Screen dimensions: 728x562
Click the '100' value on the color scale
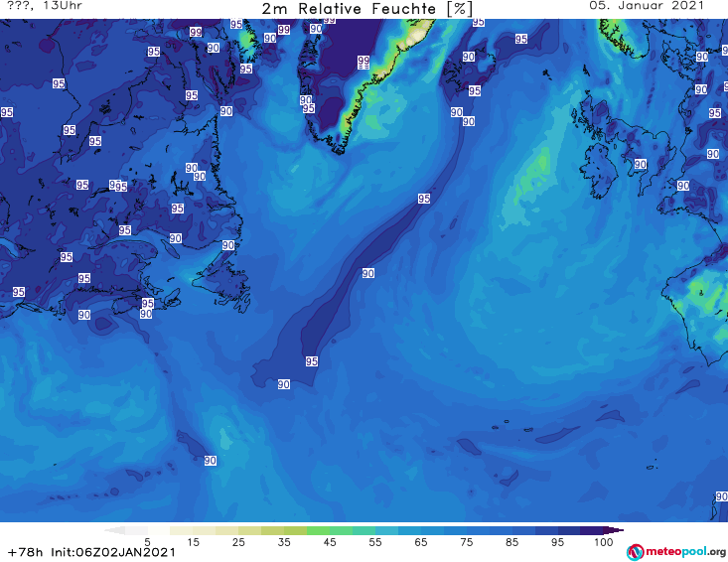[x=604, y=542]
